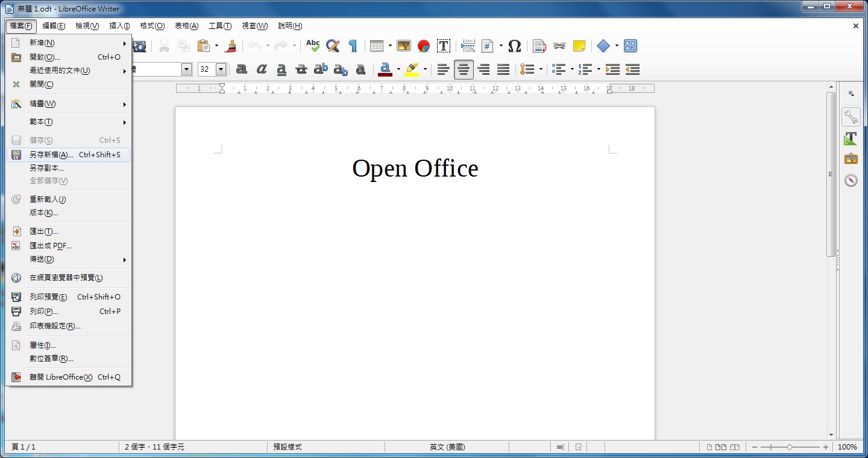
Task: Insert a chart using the pie chart icon
Action: (424, 46)
